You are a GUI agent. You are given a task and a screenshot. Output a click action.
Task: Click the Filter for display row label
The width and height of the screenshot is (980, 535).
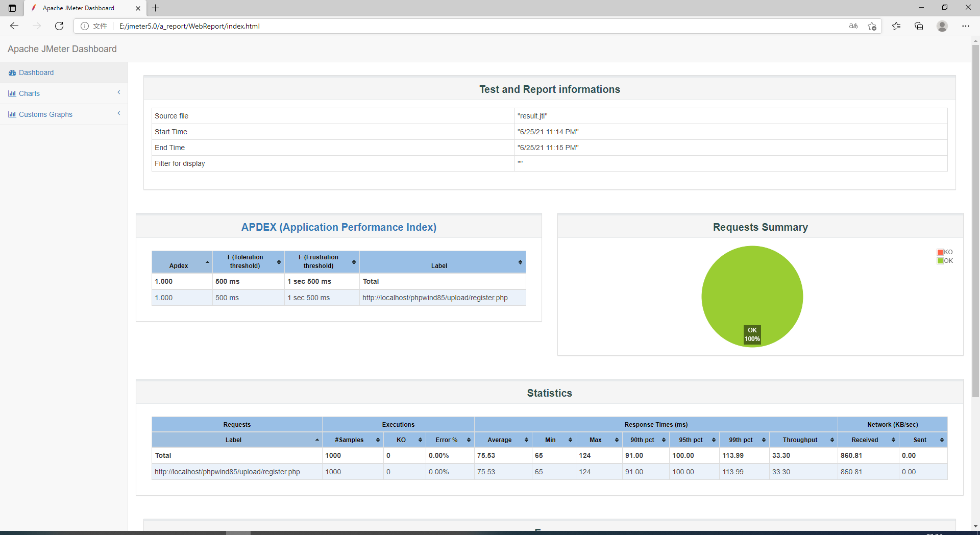(180, 163)
